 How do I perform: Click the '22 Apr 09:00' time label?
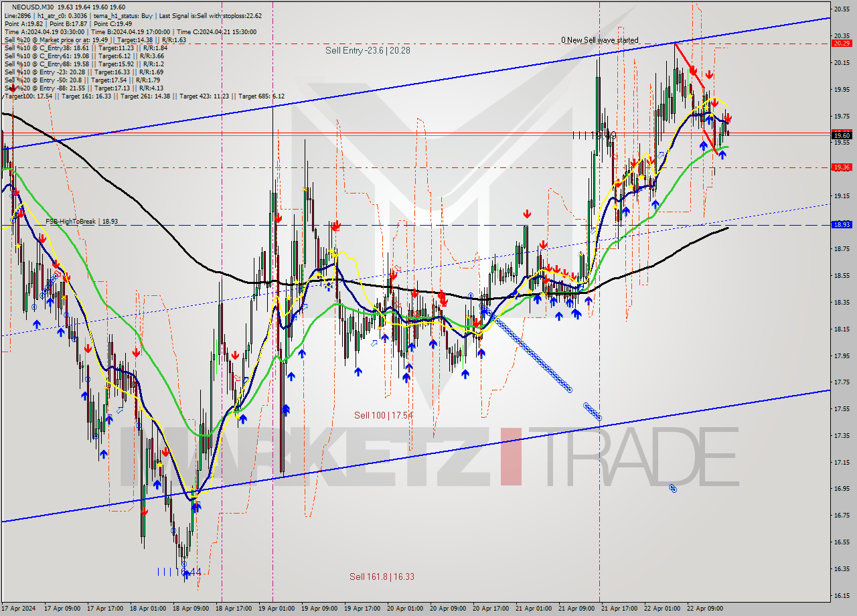tap(704, 609)
